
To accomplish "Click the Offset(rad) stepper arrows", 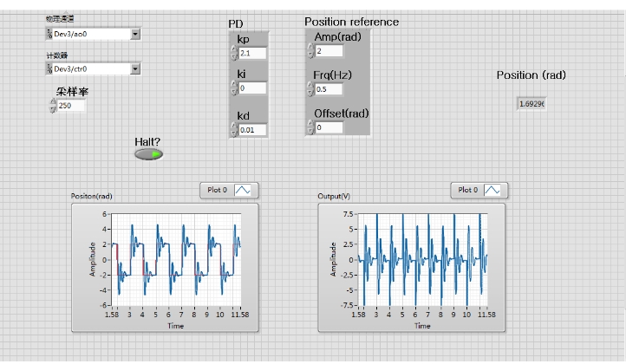I will [310, 127].
